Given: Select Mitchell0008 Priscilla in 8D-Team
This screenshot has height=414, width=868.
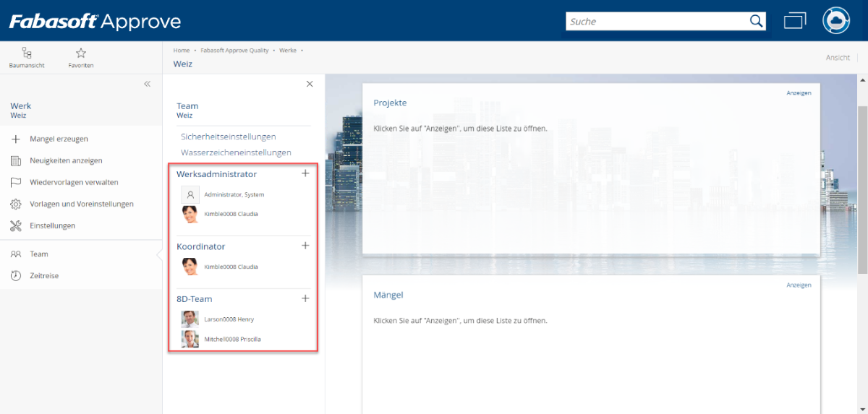Looking at the screenshot, I should (233, 339).
